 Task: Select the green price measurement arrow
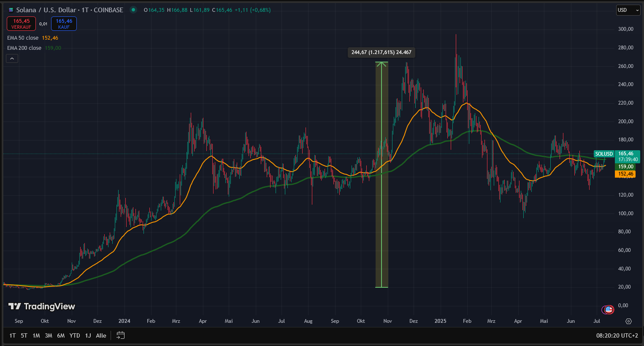coord(382,175)
